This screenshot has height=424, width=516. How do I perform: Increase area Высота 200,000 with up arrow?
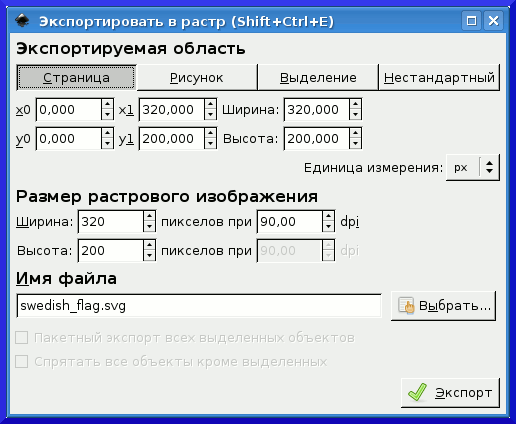tap(355, 133)
